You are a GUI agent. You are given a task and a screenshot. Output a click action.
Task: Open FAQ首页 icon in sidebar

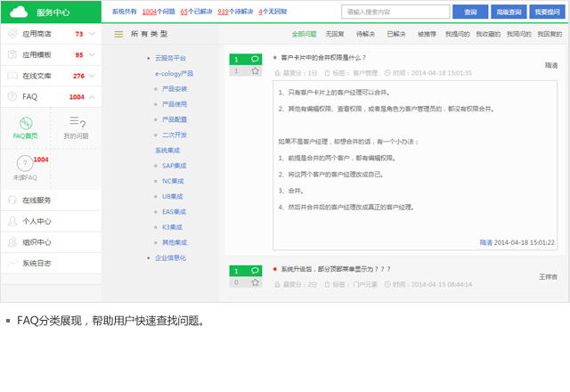(25, 123)
